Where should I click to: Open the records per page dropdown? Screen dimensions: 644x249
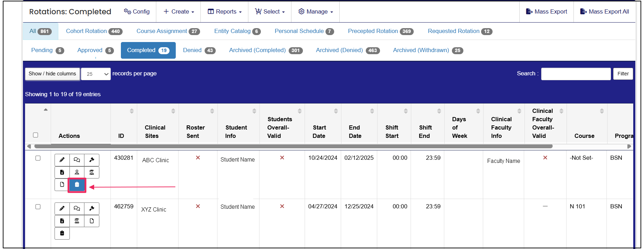(x=96, y=74)
